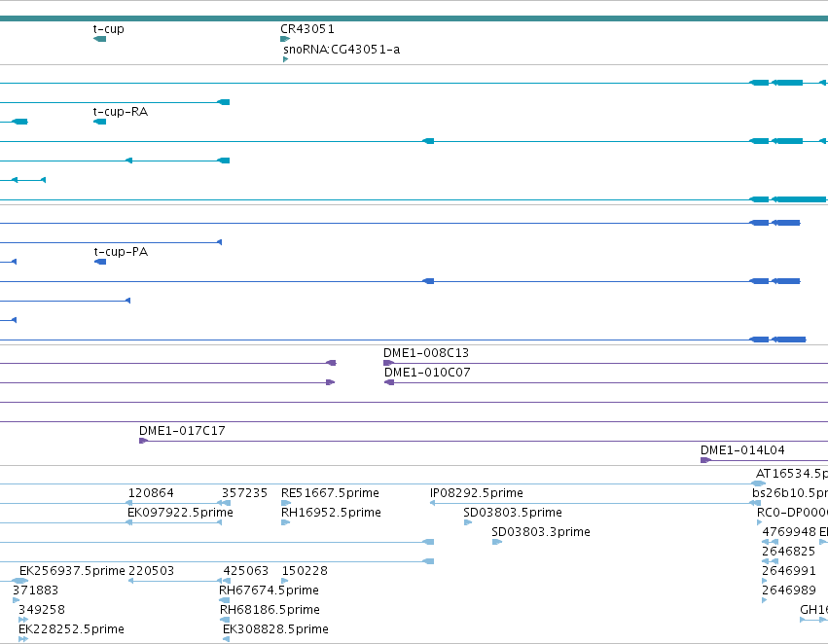Click the EK308828.5prime arrow glyph
Screen dimensions: 828x644
click(227, 639)
